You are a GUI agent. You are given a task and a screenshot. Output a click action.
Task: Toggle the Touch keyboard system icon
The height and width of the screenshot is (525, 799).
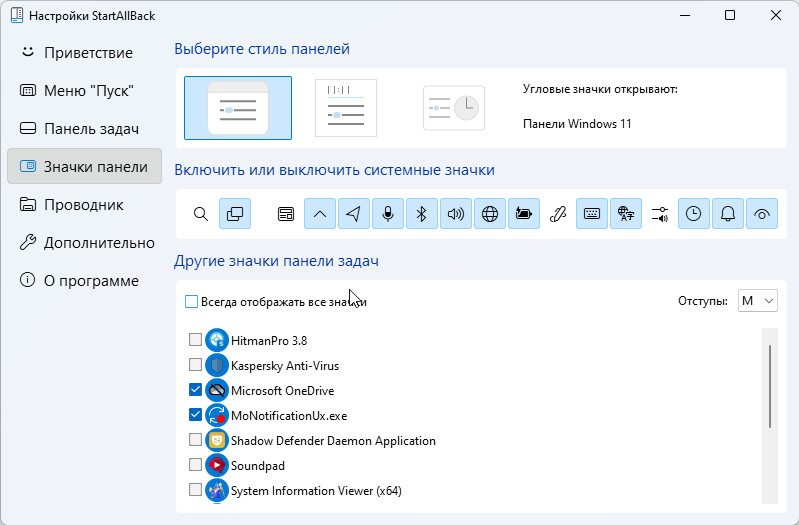click(592, 214)
